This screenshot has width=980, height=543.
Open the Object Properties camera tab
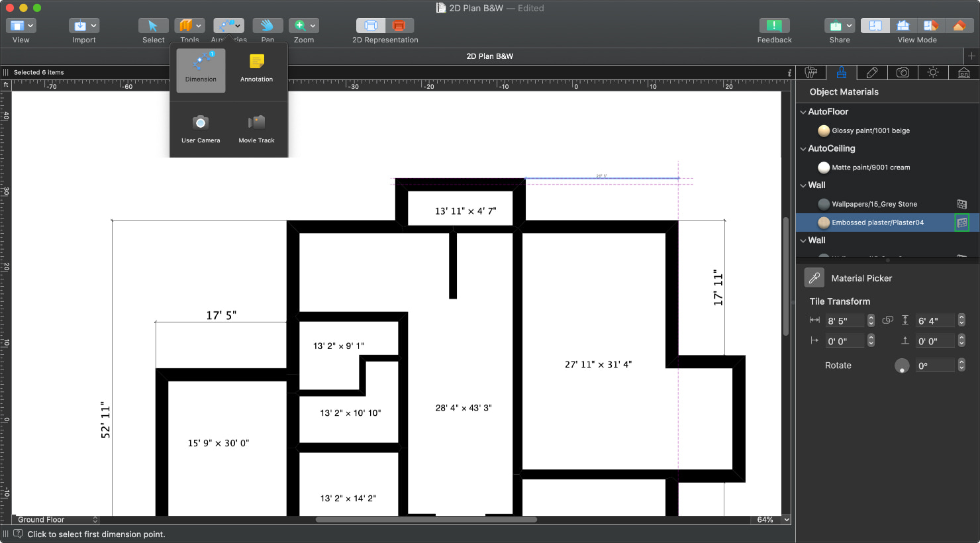tap(903, 72)
